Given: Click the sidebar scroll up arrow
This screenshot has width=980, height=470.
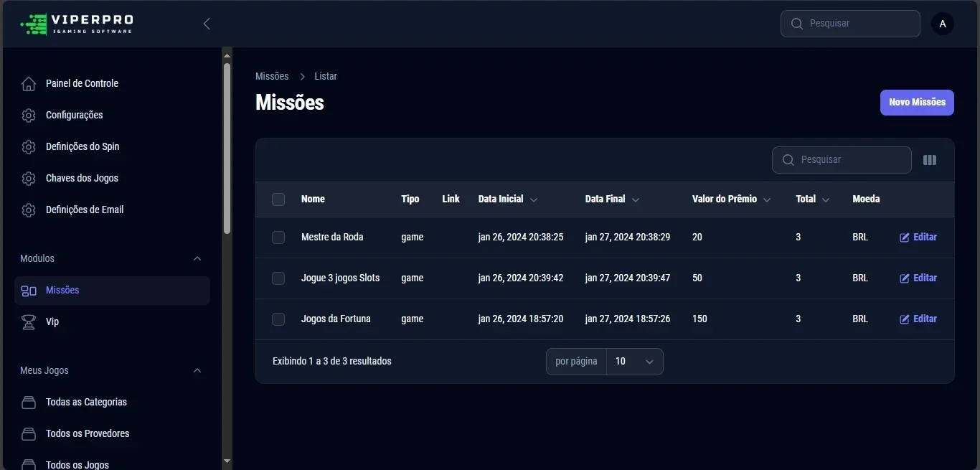Looking at the screenshot, I should (x=227, y=55).
